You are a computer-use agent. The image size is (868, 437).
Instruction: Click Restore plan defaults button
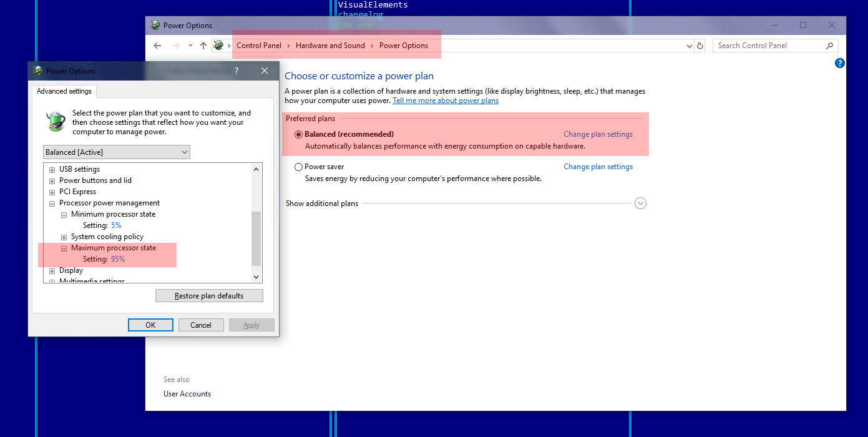(x=209, y=296)
